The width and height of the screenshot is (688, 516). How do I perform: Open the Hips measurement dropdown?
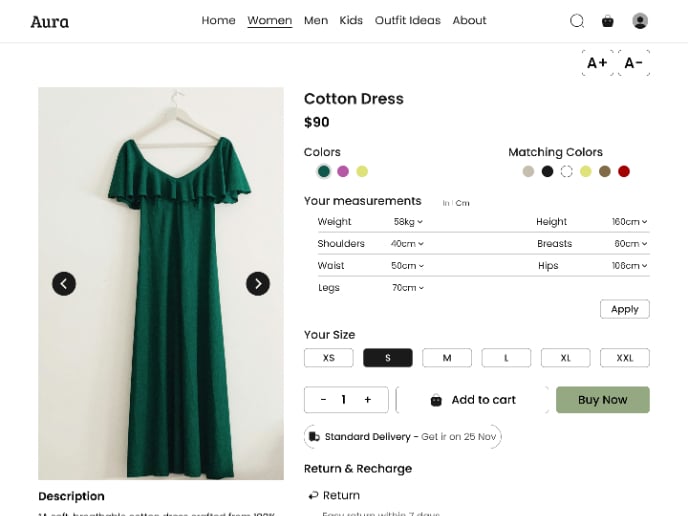(630, 265)
